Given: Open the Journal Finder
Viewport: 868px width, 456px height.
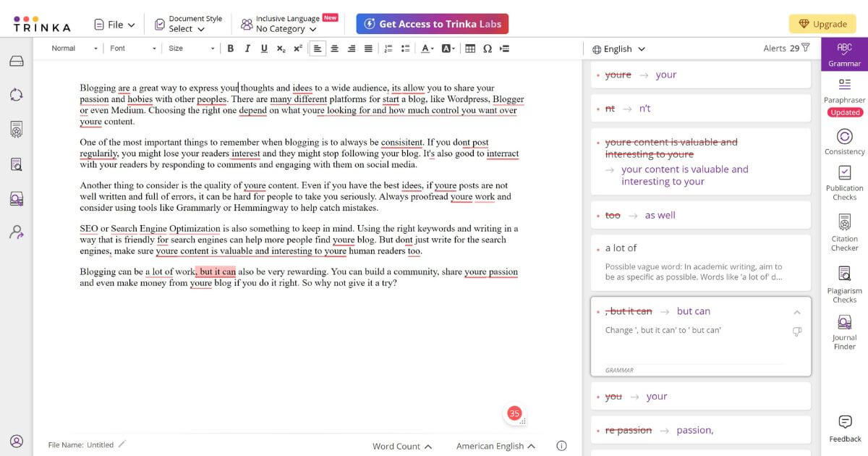Looking at the screenshot, I should click(x=844, y=332).
